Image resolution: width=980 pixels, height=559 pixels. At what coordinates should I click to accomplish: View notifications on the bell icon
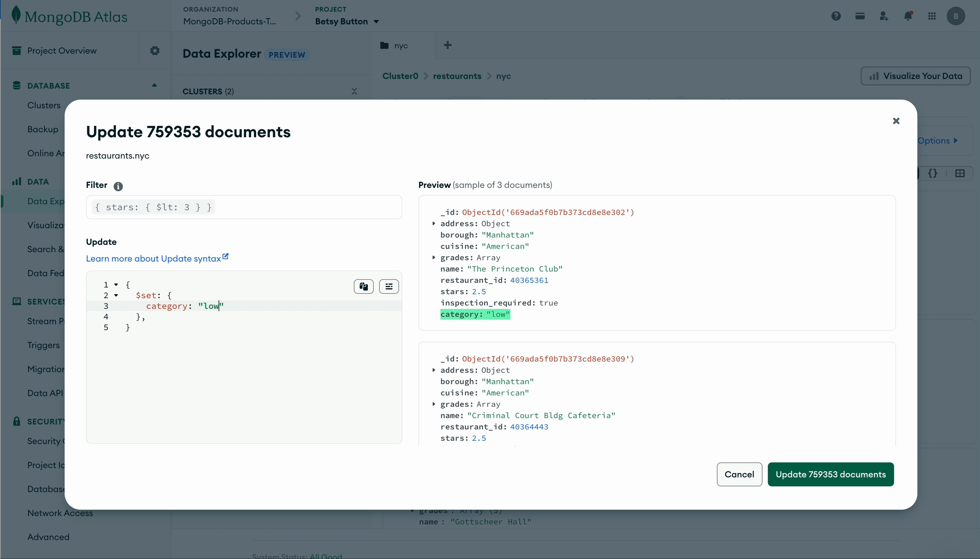point(908,16)
